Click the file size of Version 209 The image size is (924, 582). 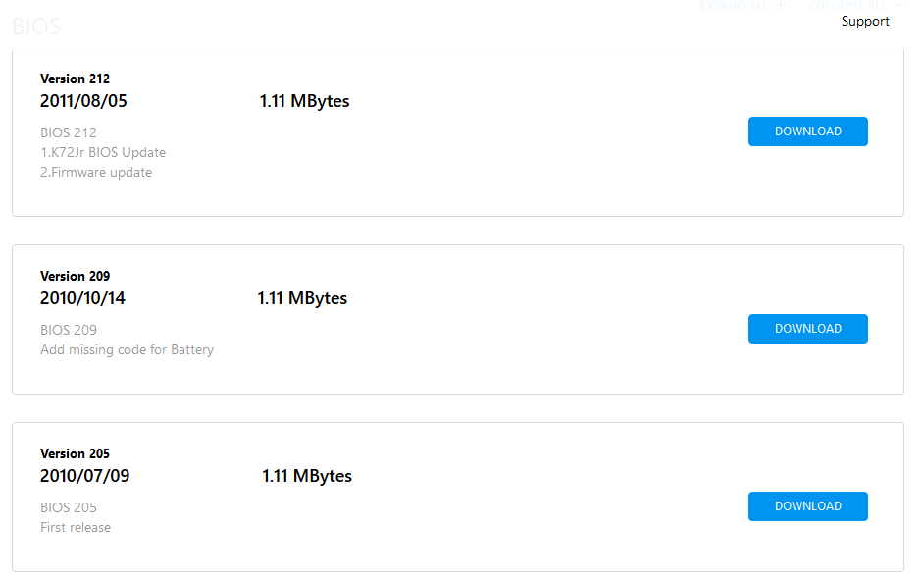click(302, 298)
